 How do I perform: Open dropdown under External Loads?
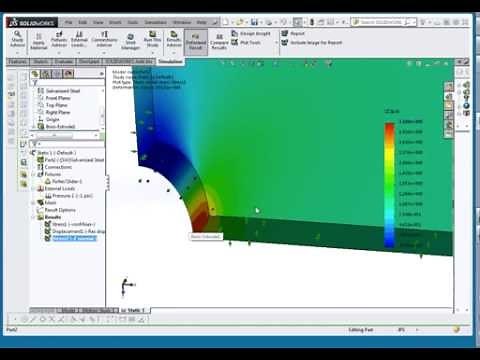pos(79,53)
